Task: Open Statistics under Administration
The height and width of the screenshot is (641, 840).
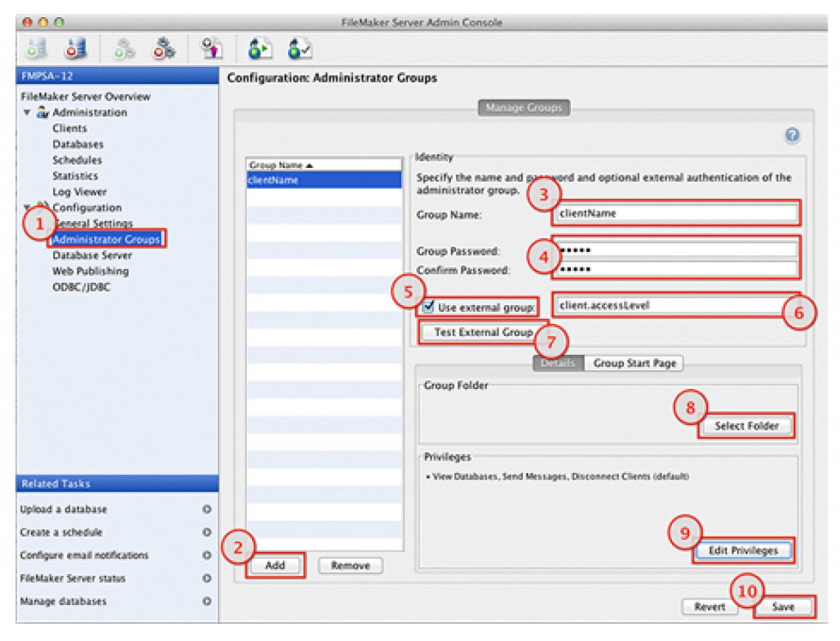Action: [x=75, y=175]
